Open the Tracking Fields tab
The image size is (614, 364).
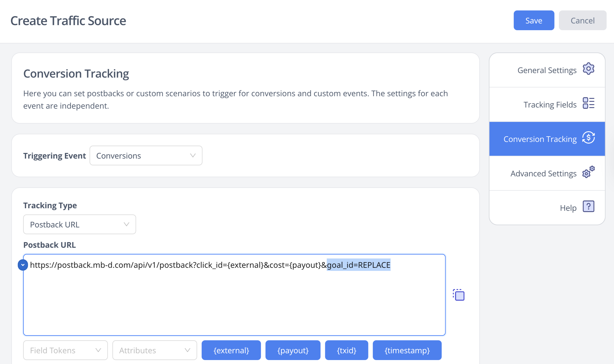pyautogui.click(x=550, y=105)
